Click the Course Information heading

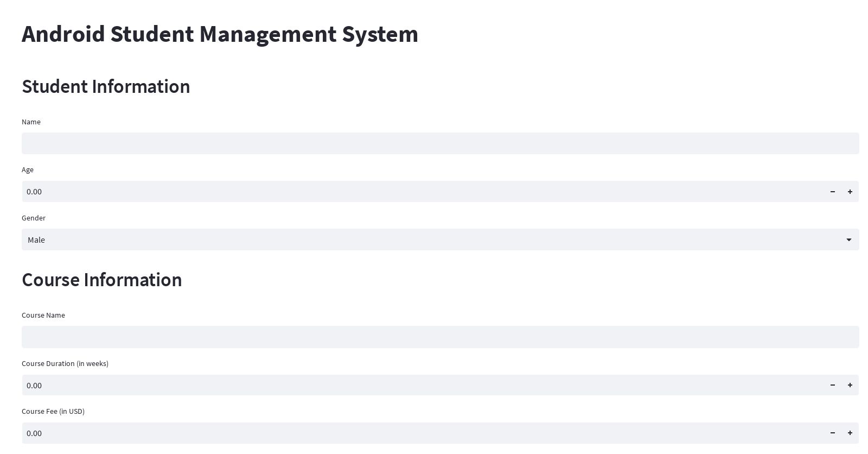[x=102, y=280]
